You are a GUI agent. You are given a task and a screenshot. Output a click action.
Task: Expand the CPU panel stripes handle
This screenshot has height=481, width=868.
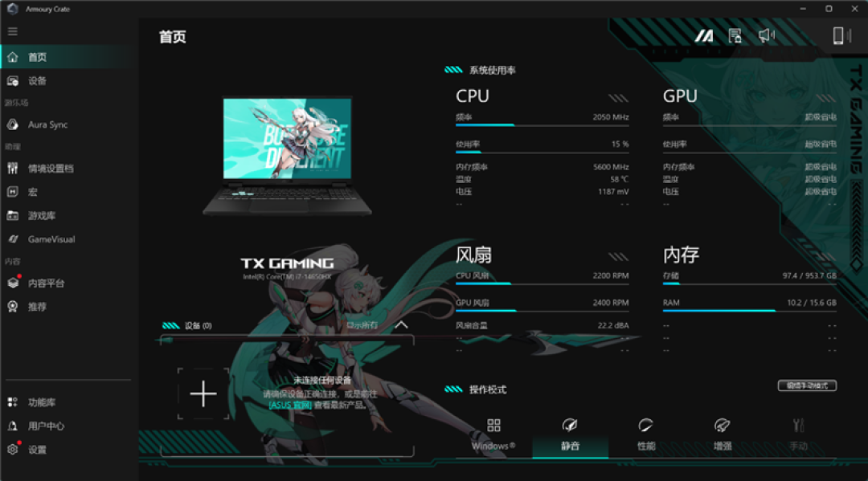618,99
